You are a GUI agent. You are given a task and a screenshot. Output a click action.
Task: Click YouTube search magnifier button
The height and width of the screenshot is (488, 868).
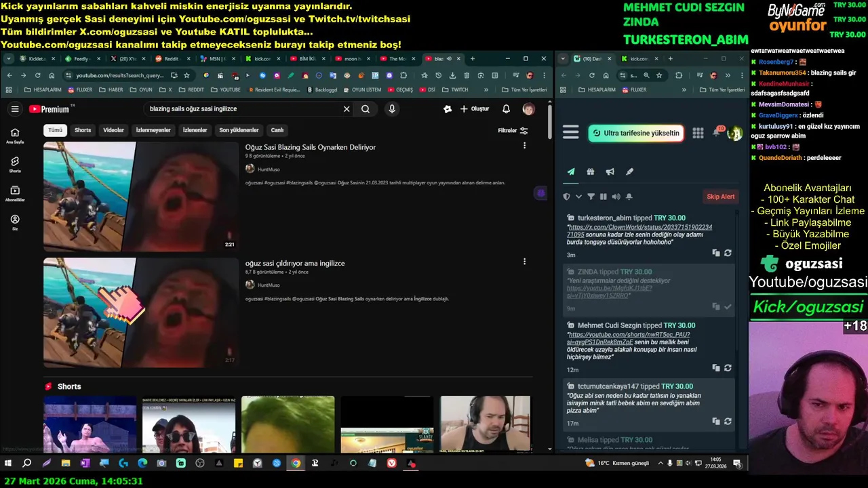pos(366,109)
